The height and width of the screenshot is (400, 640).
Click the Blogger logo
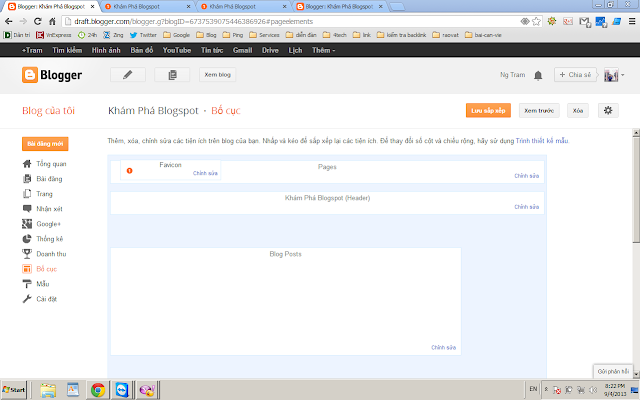pos(52,75)
